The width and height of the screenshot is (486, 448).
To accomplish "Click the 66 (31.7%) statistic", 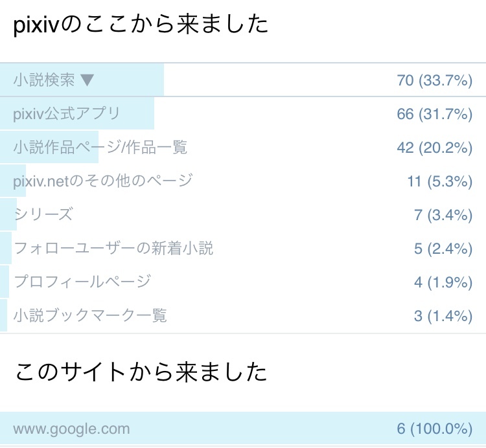I will pyautogui.click(x=435, y=114).
